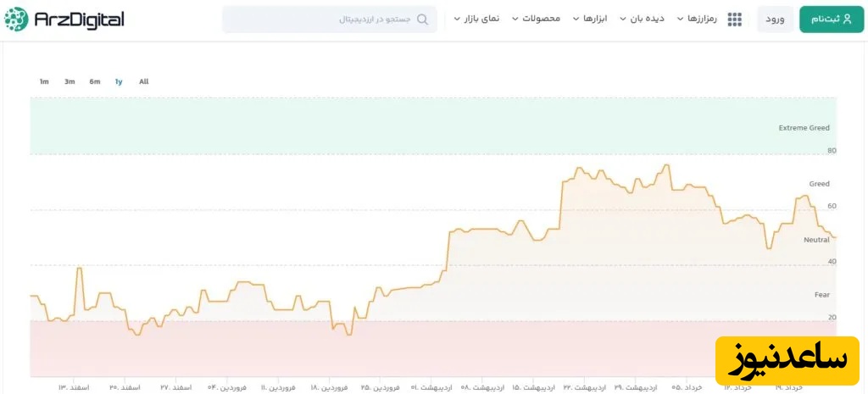Open the محصولات menu
868x394 pixels.
tap(536, 19)
